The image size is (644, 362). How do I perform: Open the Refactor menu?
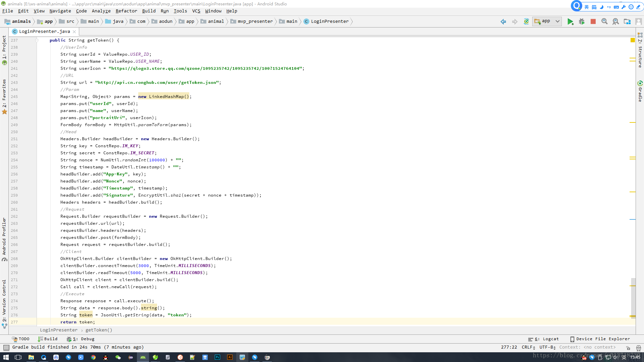[x=126, y=11]
